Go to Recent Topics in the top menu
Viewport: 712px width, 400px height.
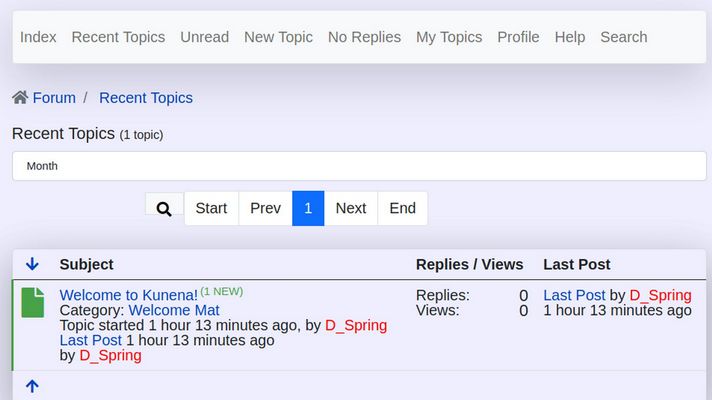(118, 37)
